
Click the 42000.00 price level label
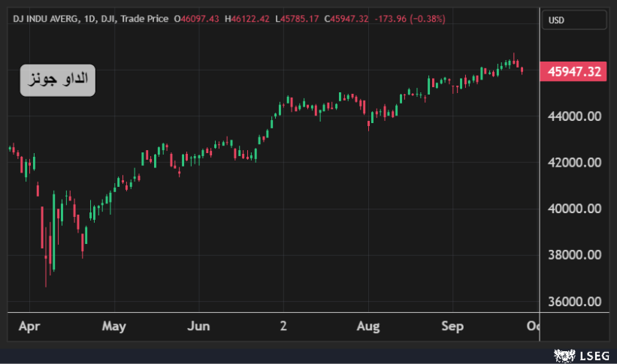tap(575, 163)
